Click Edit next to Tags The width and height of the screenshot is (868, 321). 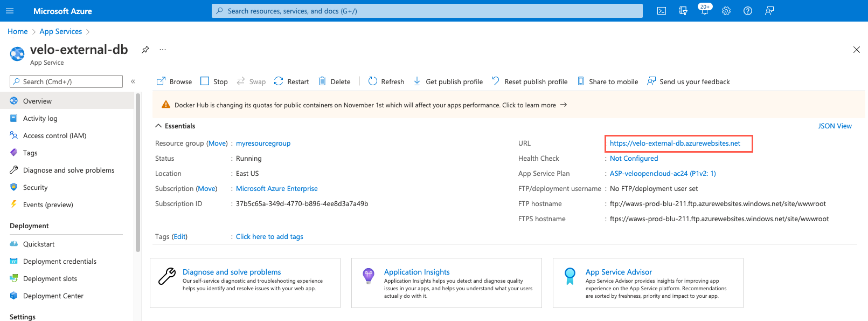point(180,236)
